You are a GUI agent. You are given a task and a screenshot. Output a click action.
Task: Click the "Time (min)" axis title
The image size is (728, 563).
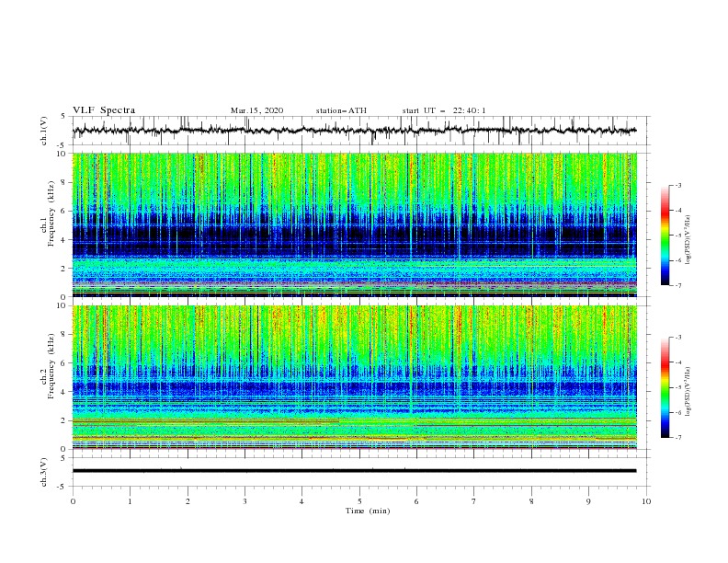(x=368, y=511)
